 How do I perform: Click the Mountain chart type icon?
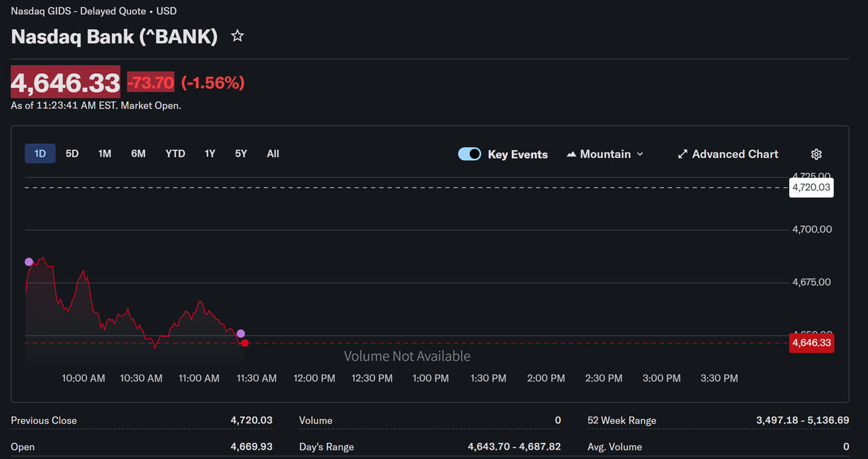pos(571,155)
